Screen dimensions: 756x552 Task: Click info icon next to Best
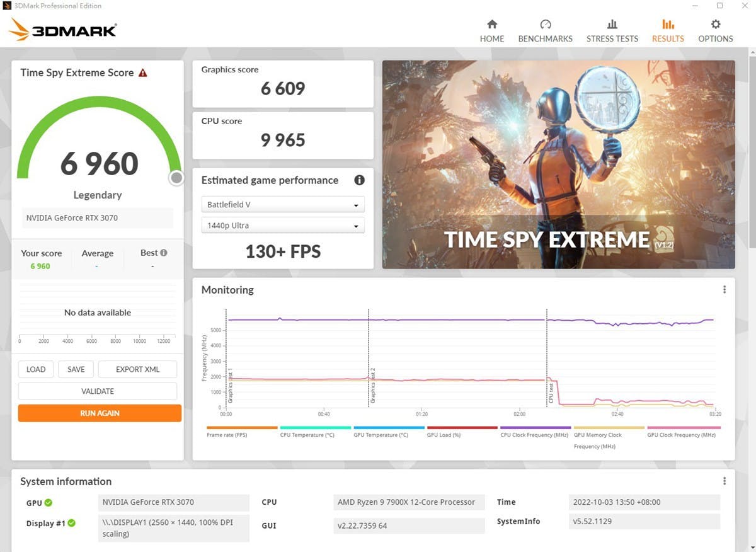(x=164, y=253)
